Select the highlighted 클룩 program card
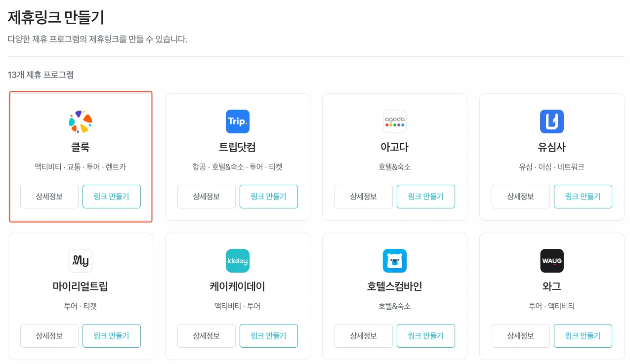Screen dimensions: 630x364 (x=81, y=157)
